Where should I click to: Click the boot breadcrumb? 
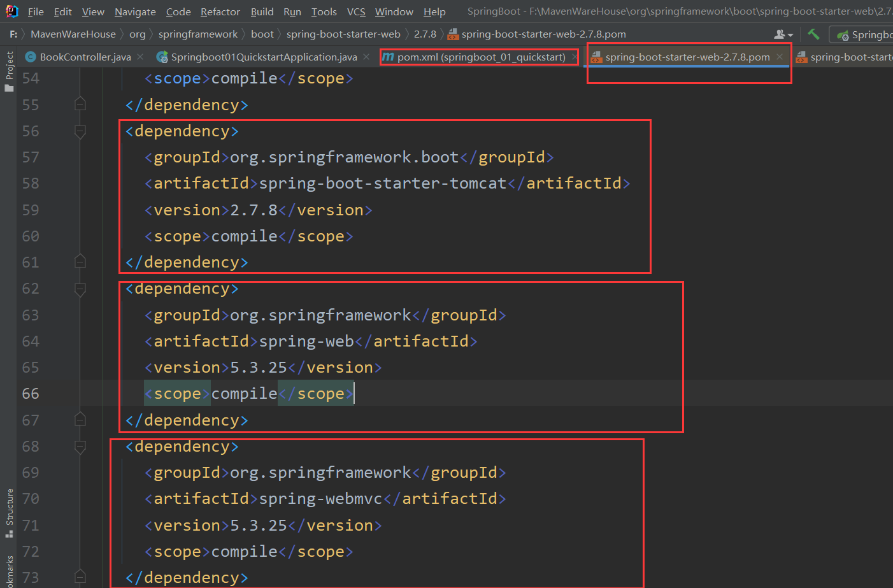262,34
